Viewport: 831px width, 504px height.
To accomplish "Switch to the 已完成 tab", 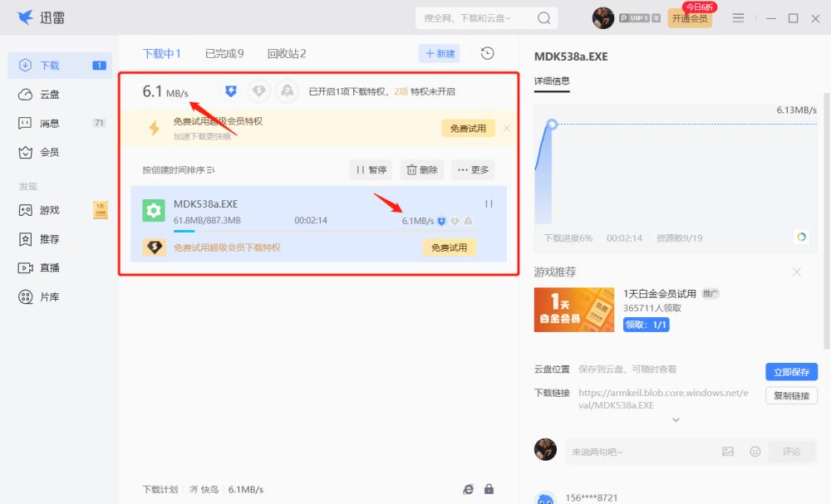I will point(224,53).
